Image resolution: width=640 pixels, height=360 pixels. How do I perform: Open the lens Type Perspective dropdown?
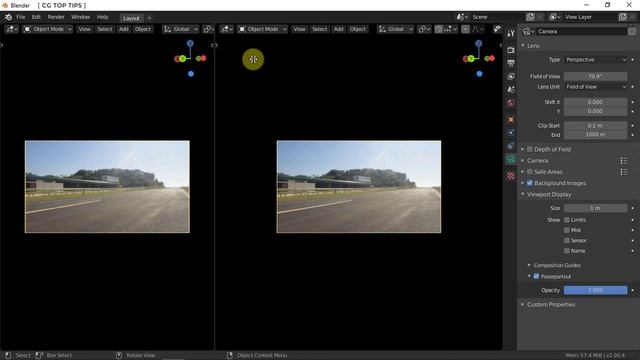[x=596, y=60]
